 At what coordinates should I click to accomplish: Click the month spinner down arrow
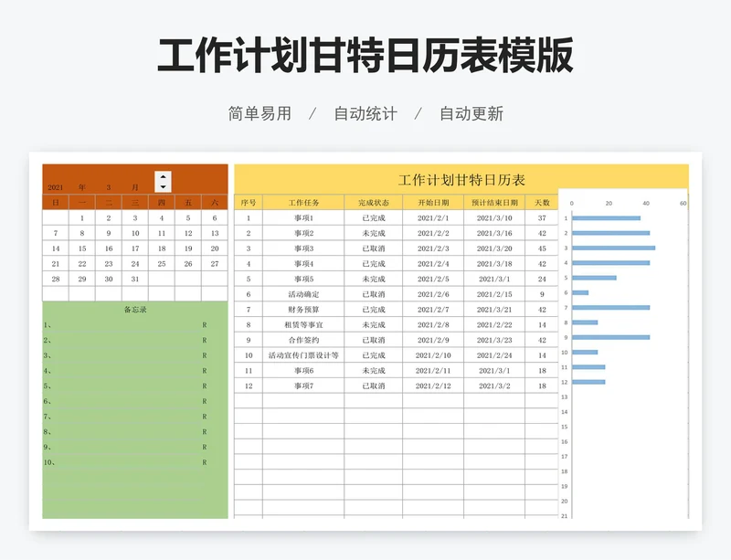(163, 186)
